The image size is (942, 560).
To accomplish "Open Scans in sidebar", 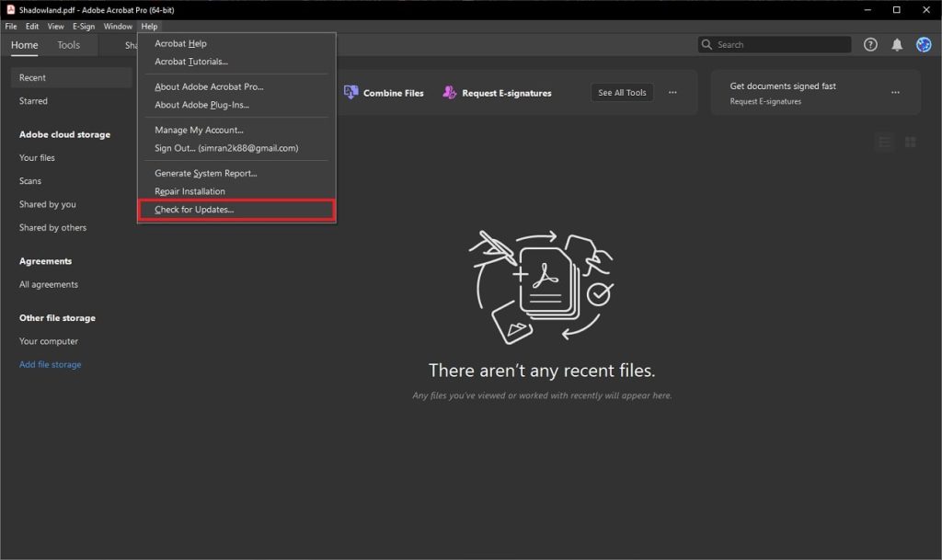I will [30, 180].
